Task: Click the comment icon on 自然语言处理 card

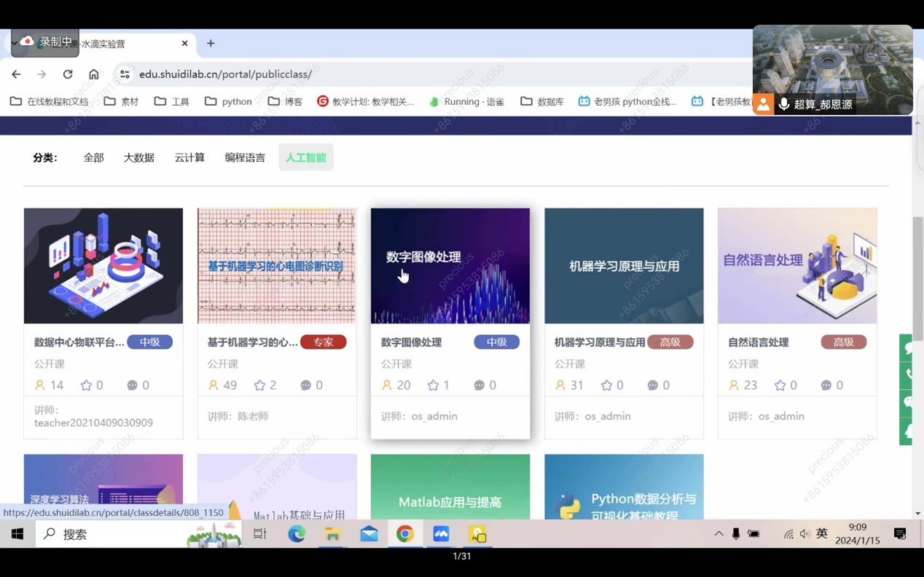Action: coord(826,385)
